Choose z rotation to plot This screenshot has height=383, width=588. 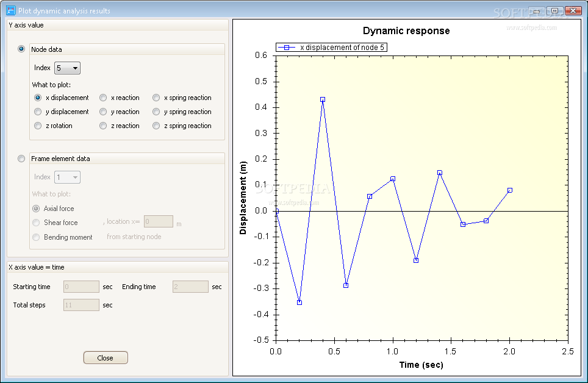tap(37, 126)
